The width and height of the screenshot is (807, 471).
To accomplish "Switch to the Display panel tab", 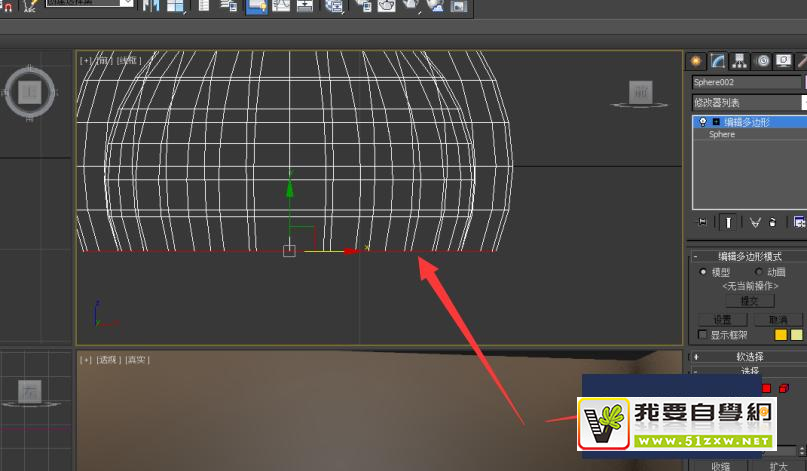I will tap(783, 61).
